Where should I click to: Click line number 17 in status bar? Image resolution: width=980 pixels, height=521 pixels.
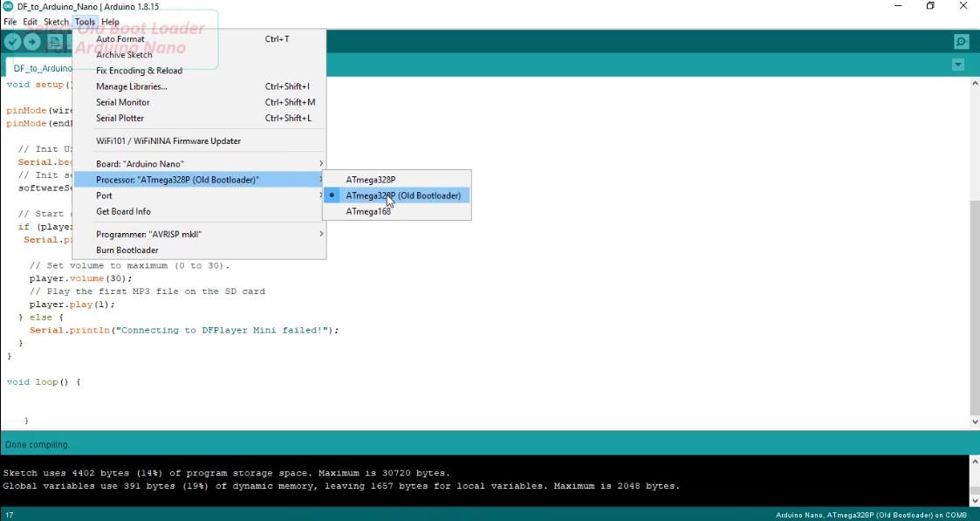pyautogui.click(x=10, y=516)
